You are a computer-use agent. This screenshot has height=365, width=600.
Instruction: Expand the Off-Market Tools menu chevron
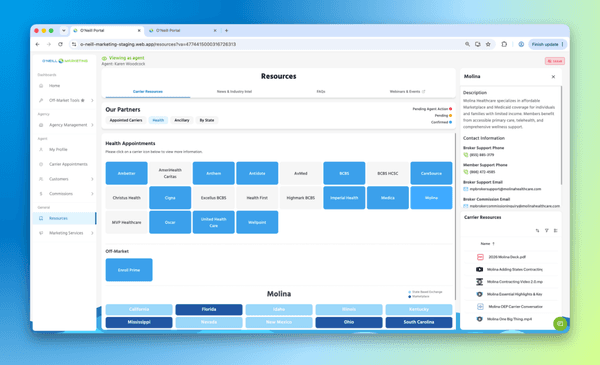click(x=92, y=100)
